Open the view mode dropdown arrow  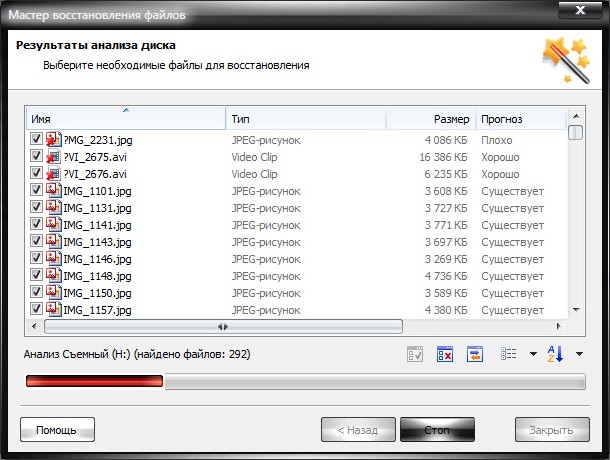tap(533, 354)
